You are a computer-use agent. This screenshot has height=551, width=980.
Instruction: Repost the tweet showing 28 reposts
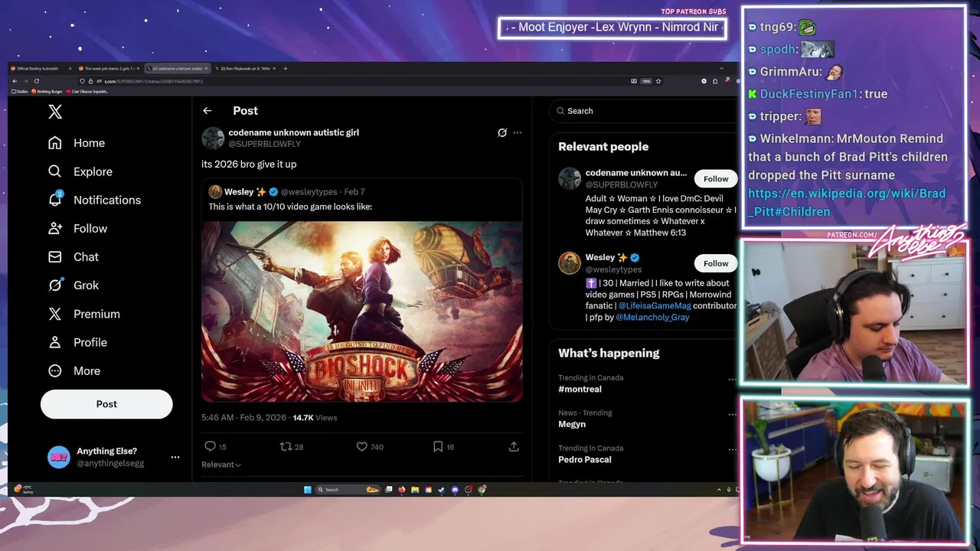286,446
